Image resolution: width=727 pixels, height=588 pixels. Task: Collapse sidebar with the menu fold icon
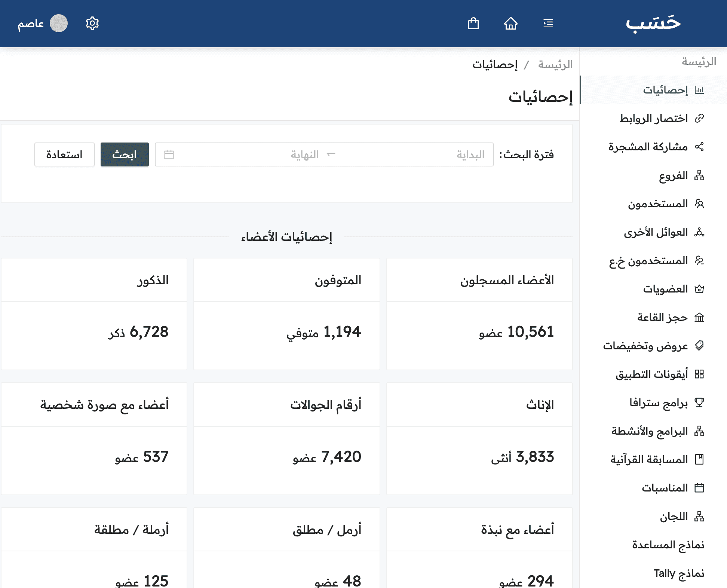pyautogui.click(x=548, y=24)
